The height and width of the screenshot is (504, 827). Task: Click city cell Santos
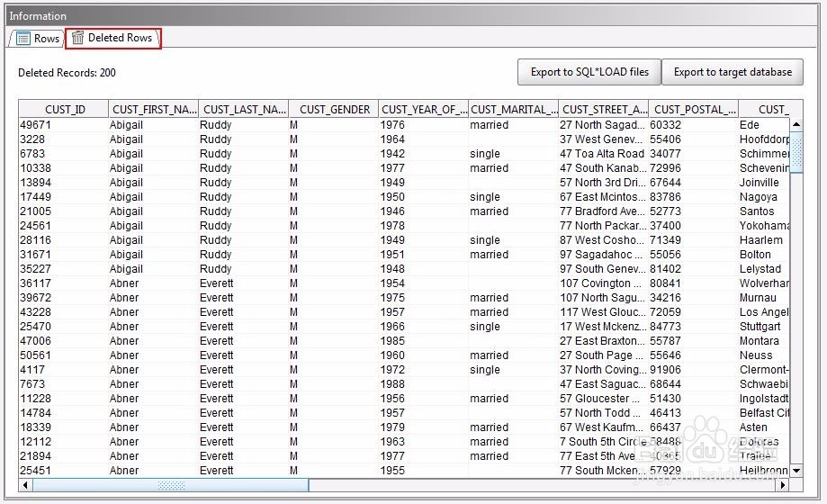point(764,211)
